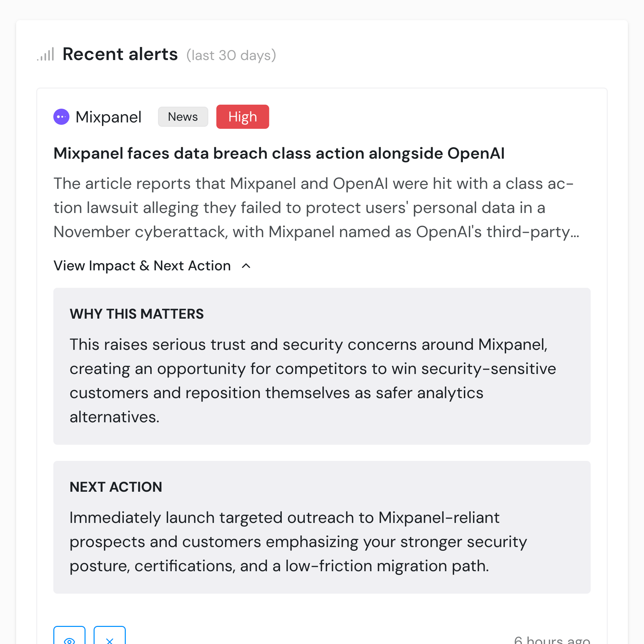The width and height of the screenshot is (644, 644).
Task: Select the News tab on the alert
Action: pyautogui.click(x=183, y=117)
